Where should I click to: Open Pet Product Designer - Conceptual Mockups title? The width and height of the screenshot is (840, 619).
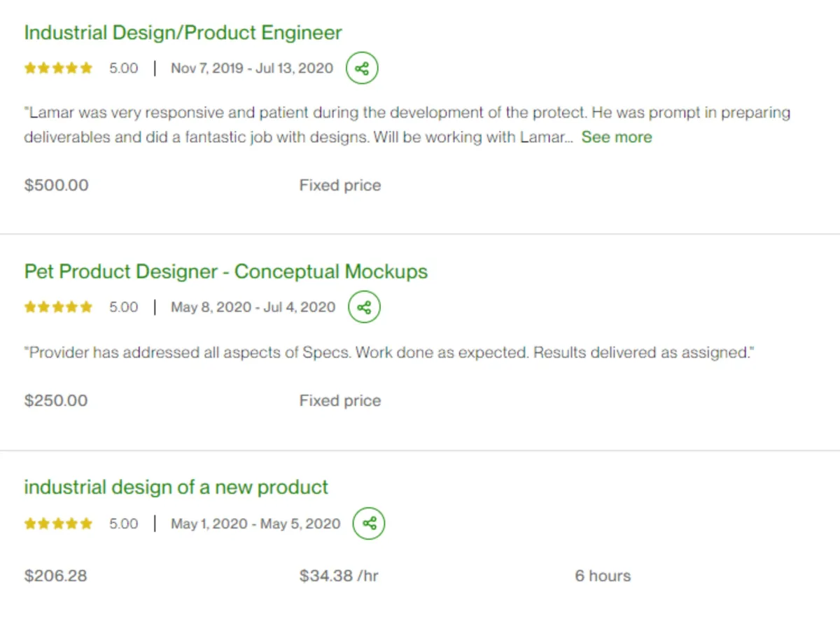226,272
